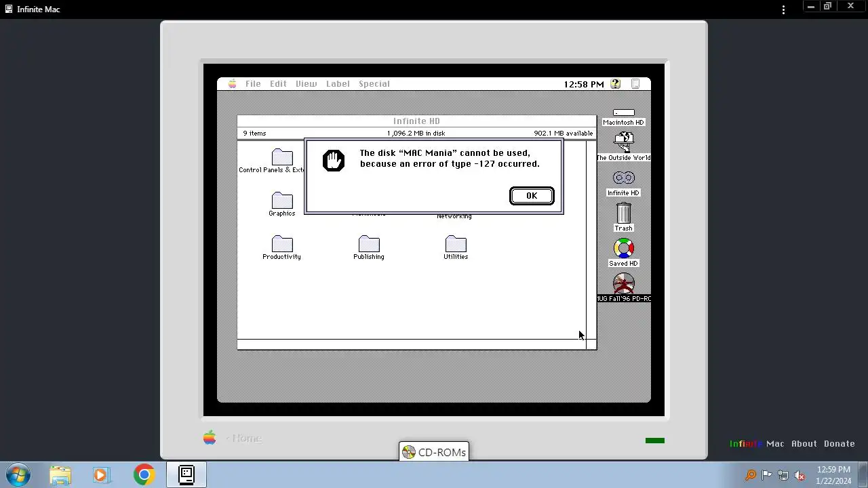Click the Balloon Help question mark icon
The image size is (868, 488).
[615, 84]
